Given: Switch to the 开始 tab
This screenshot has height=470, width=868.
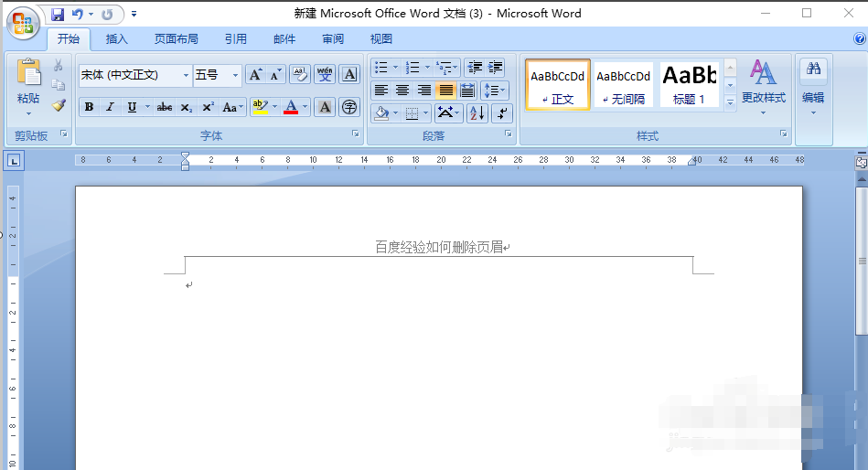Looking at the screenshot, I should coord(69,38).
